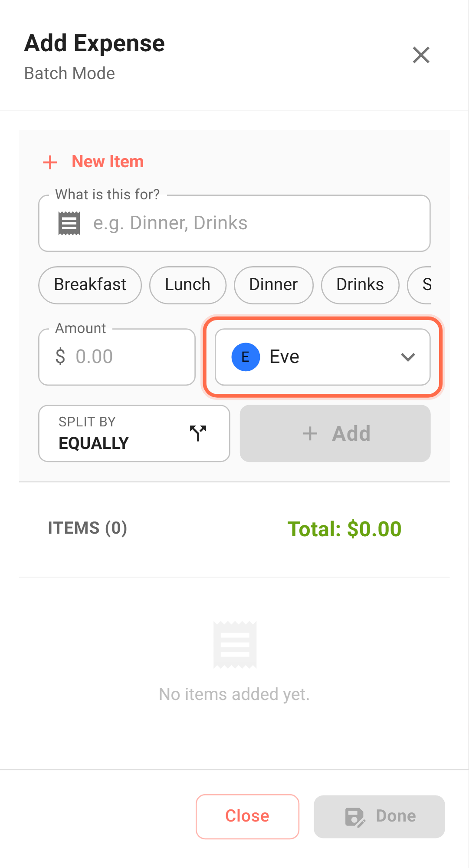This screenshot has width=469, height=868.
Task: Close the Add Expense dialog with X
Action: click(x=421, y=55)
